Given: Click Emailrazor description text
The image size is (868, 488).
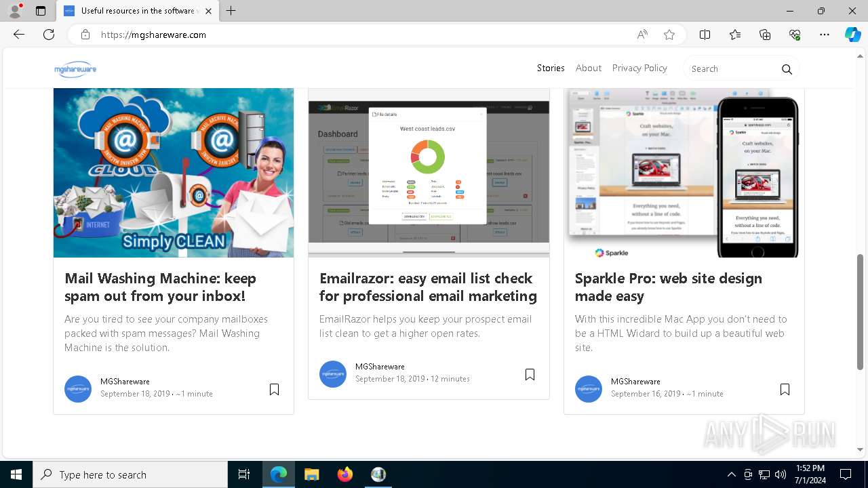Looking at the screenshot, I should (x=426, y=326).
